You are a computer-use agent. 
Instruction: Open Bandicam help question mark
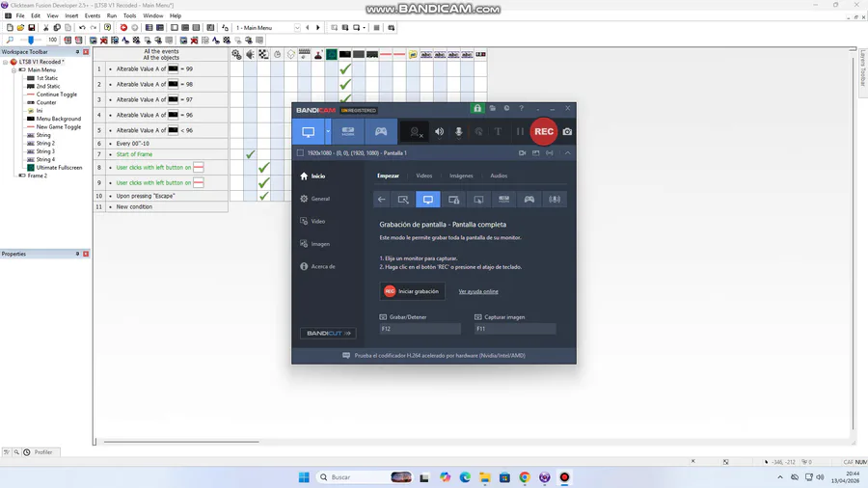[x=521, y=108]
